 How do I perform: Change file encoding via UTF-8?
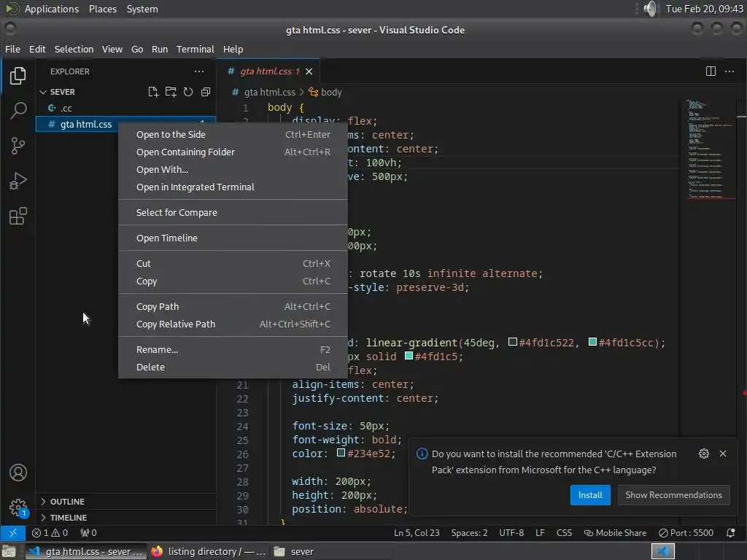(x=511, y=533)
